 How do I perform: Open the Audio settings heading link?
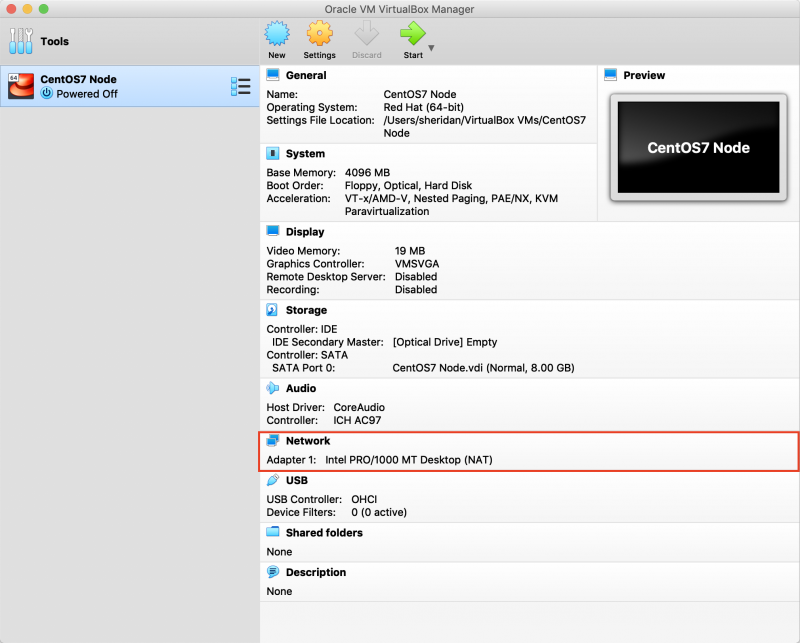coord(301,388)
